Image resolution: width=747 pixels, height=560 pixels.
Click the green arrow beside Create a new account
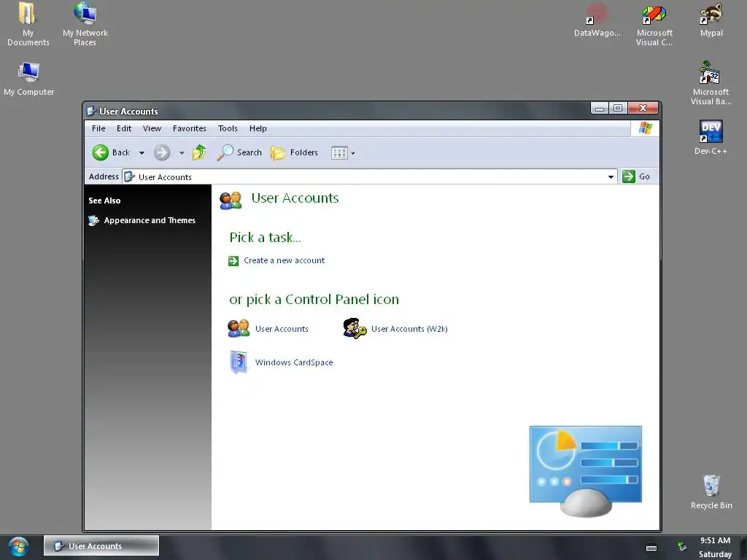point(233,261)
